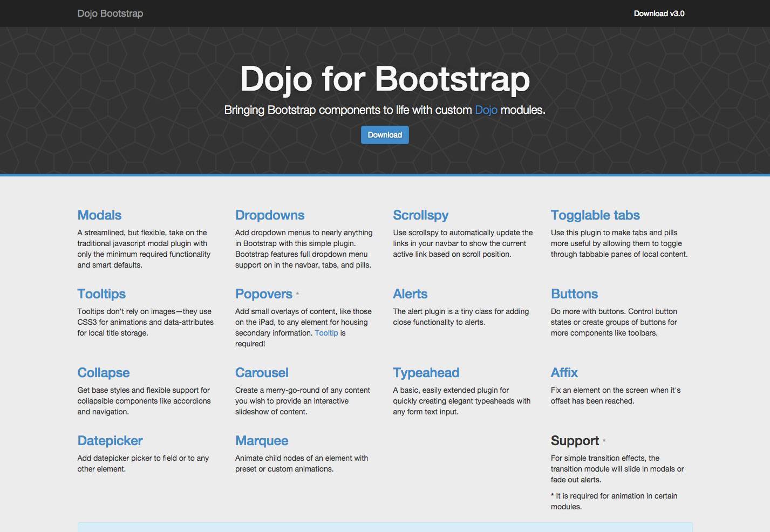This screenshot has height=532, width=770.
Task: Visit the Tooltips heading link
Action: [x=101, y=294]
